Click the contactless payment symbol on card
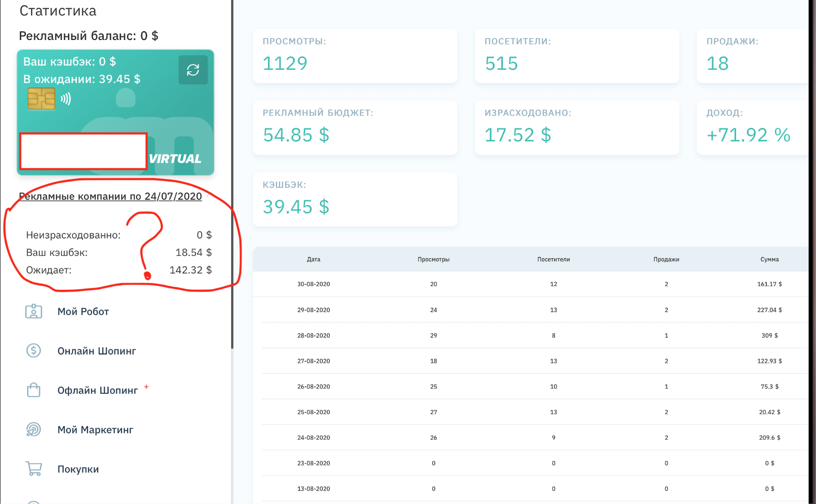The width and height of the screenshot is (816, 504). (x=66, y=99)
